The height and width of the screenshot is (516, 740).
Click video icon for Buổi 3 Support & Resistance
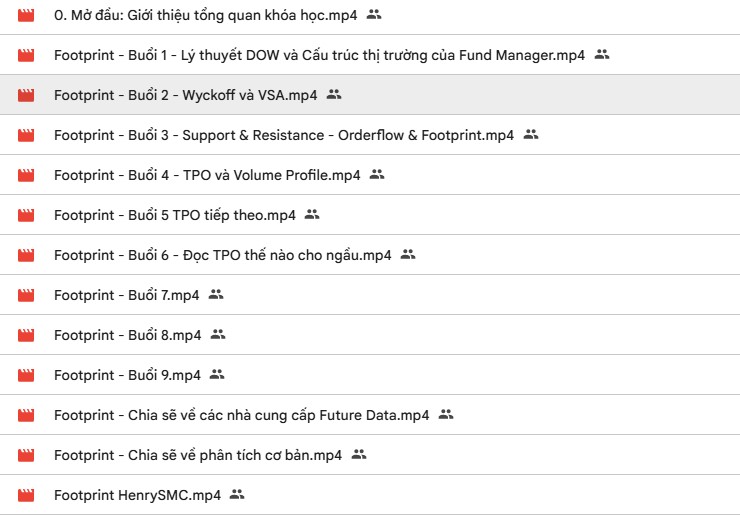point(26,135)
